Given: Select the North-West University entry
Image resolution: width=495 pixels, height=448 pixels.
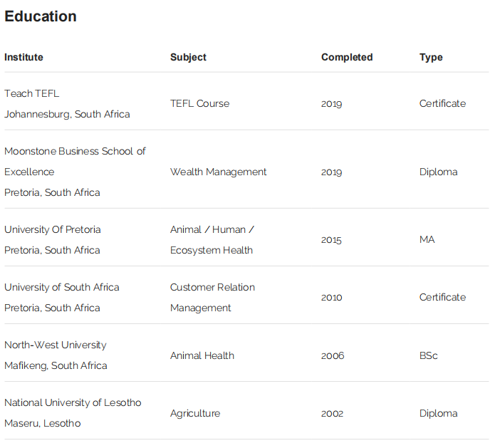Looking at the screenshot, I should coord(56,345).
